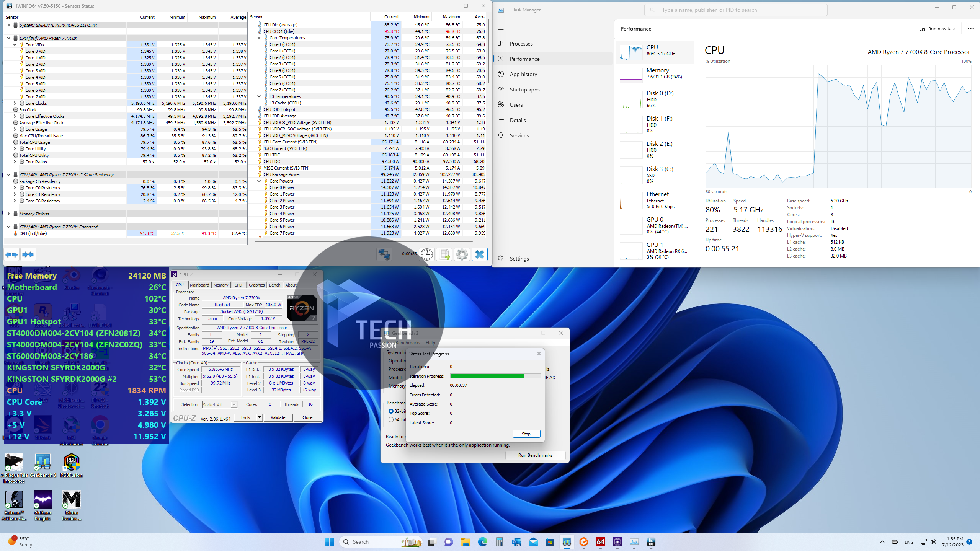Open the App history page
The height and width of the screenshot is (551, 980).
click(x=523, y=74)
